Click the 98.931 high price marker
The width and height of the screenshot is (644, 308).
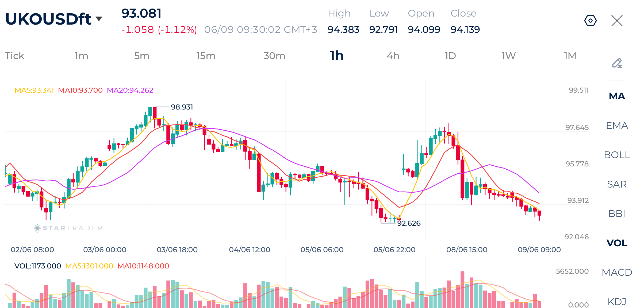point(182,107)
